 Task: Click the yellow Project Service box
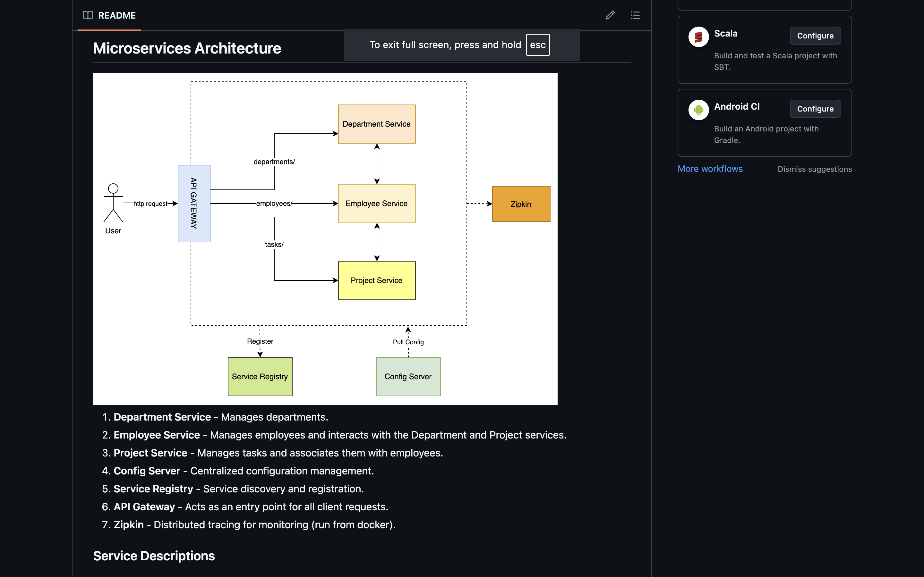(x=376, y=280)
